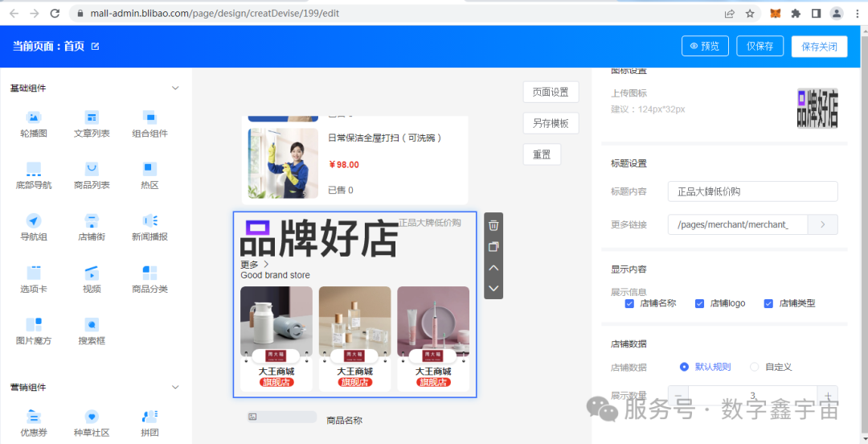This screenshot has height=444, width=868.
Task: Click the 更多链接 path input field
Action: [x=738, y=224]
